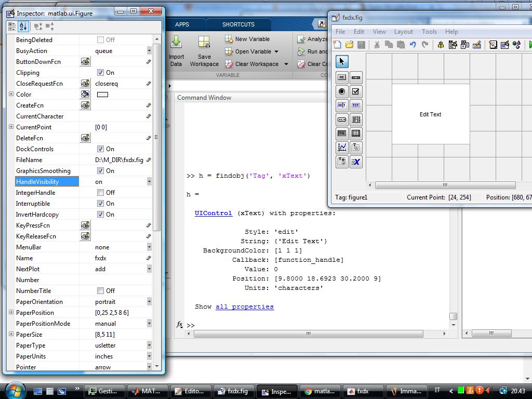The width and height of the screenshot is (532, 399).
Task: Open the Layout menu in fxdx.fig
Action: (x=403, y=32)
